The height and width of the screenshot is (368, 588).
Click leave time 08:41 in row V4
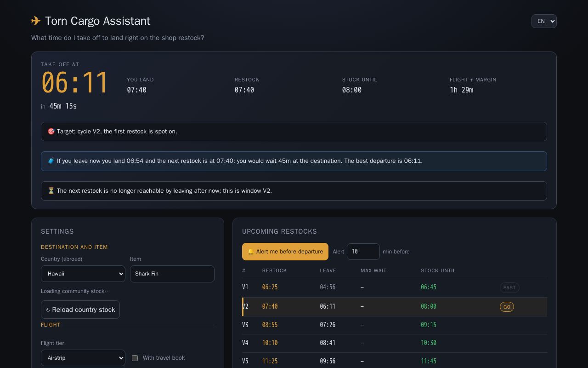(x=328, y=343)
